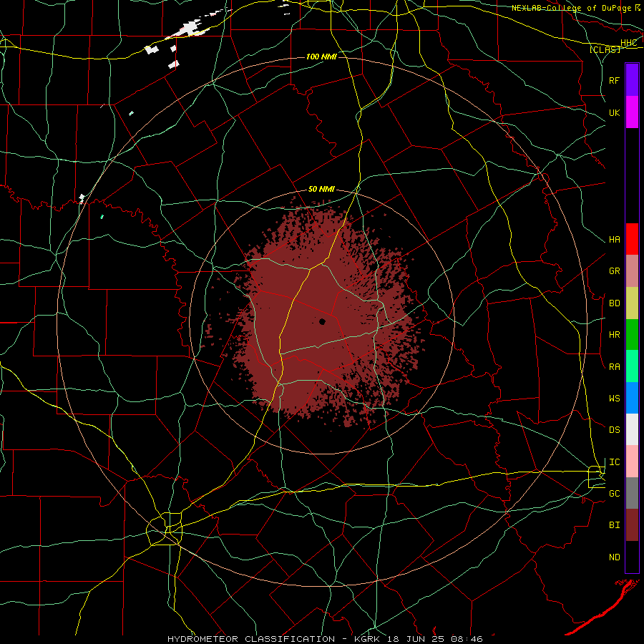Click the black radar site dot
The height and width of the screenshot is (644, 644).
323,321
